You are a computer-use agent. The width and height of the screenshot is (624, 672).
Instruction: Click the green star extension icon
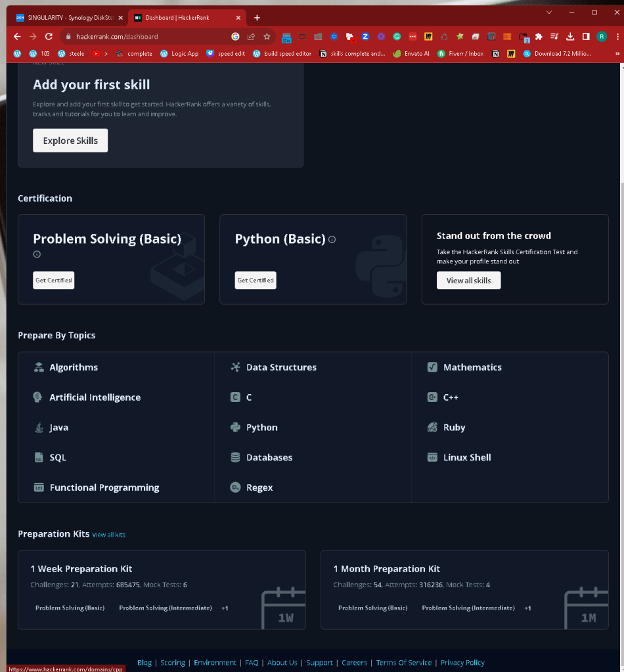pyautogui.click(x=460, y=36)
